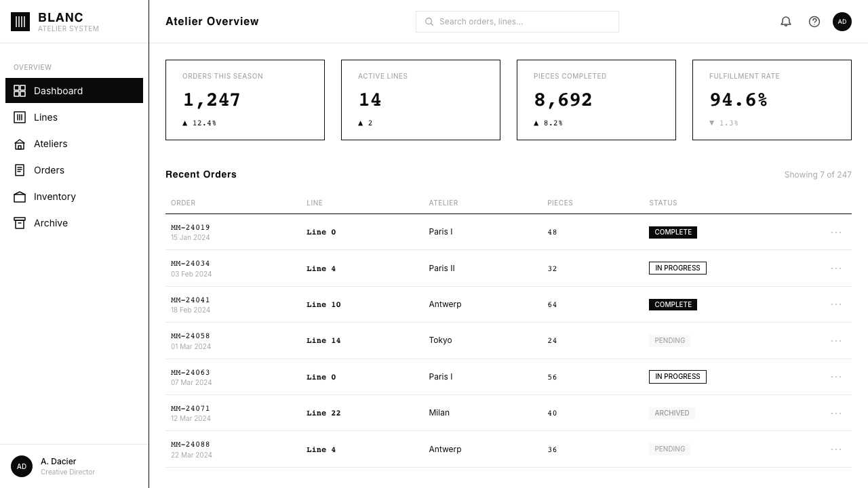Open the help question mark icon
The height and width of the screenshot is (488, 868).
(814, 22)
